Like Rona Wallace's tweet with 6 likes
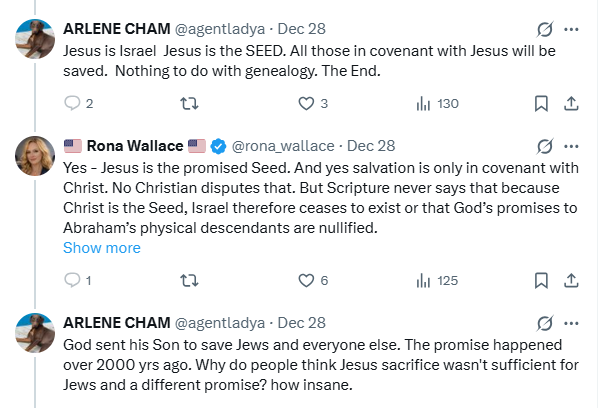600x408 pixels. tap(307, 280)
